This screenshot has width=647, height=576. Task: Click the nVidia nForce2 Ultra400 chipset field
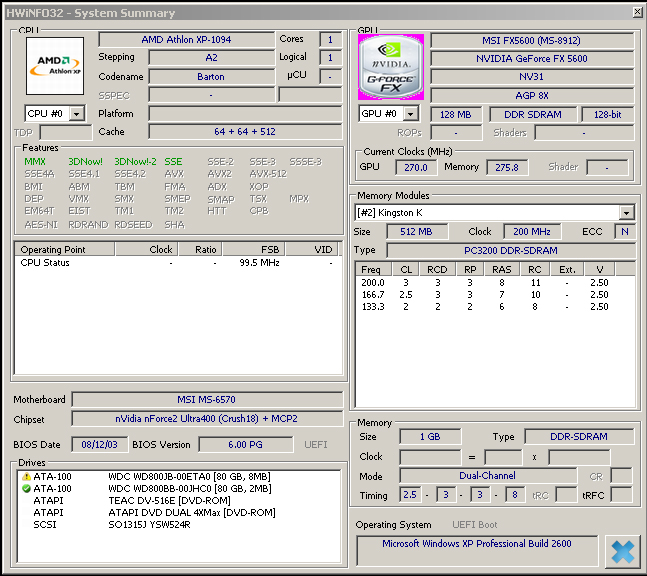(207, 418)
